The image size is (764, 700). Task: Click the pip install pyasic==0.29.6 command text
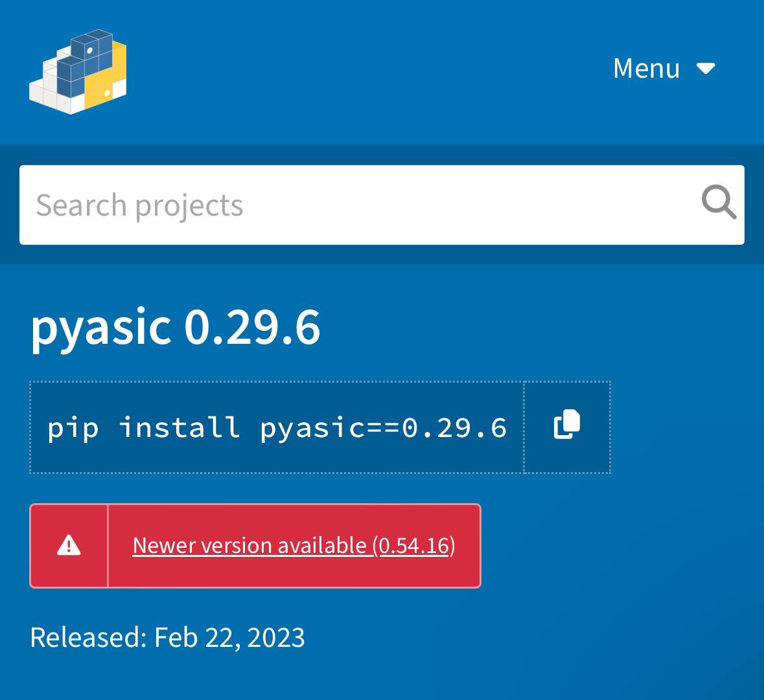click(x=277, y=428)
